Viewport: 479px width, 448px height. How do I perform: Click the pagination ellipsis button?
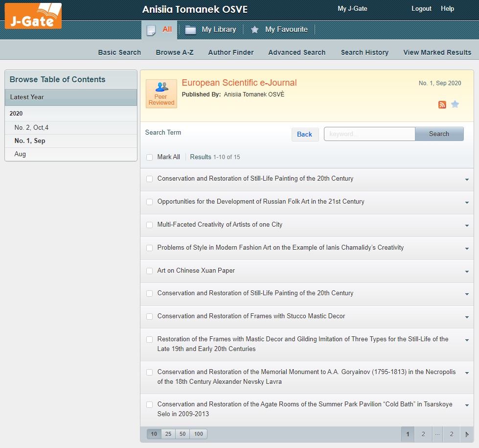click(437, 434)
